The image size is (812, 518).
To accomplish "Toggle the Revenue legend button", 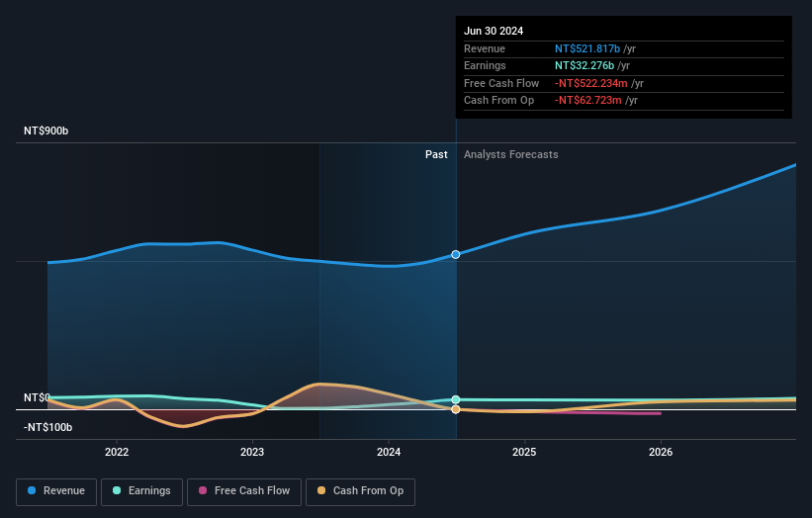I will pos(56,491).
